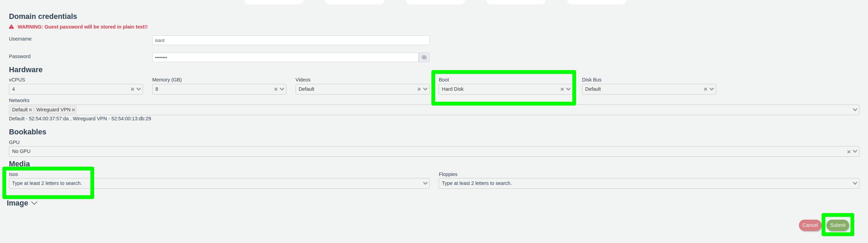Clear the vCPUS selection with x icon

[132, 89]
